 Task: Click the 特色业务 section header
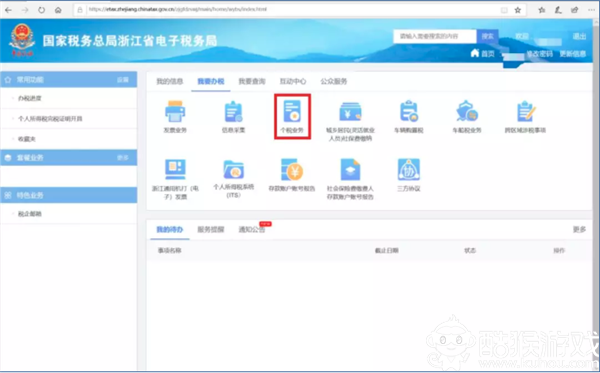tap(68, 195)
